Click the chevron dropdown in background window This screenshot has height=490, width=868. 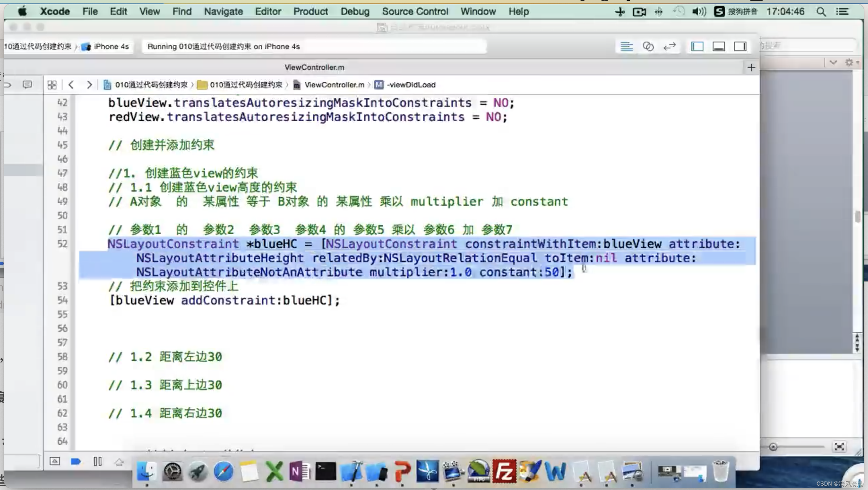coord(833,63)
